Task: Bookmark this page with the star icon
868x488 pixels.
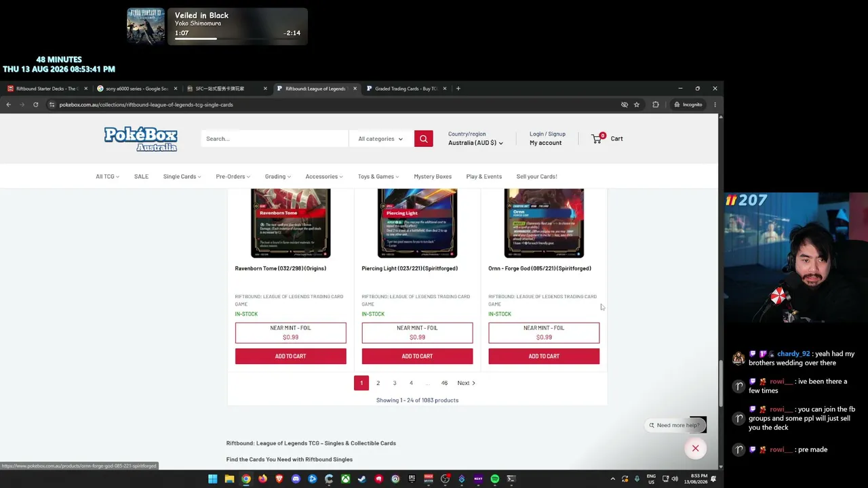Action: tap(637, 104)
